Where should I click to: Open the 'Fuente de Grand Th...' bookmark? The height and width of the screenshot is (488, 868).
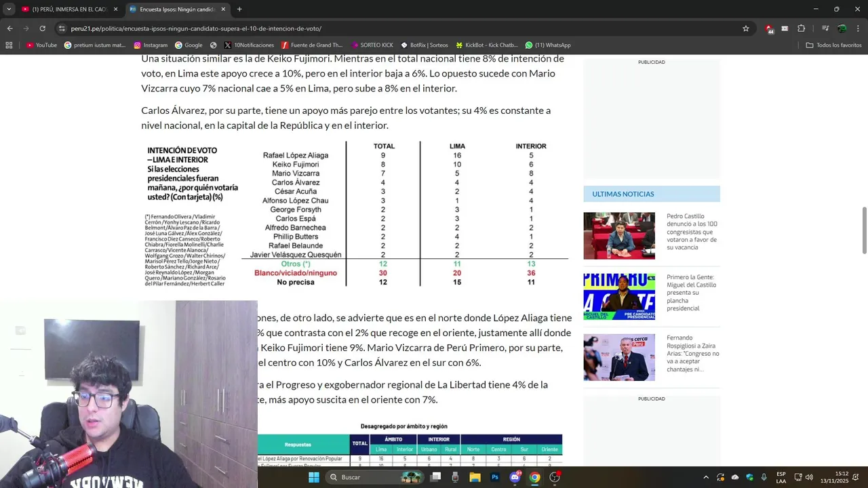(313, 45)
